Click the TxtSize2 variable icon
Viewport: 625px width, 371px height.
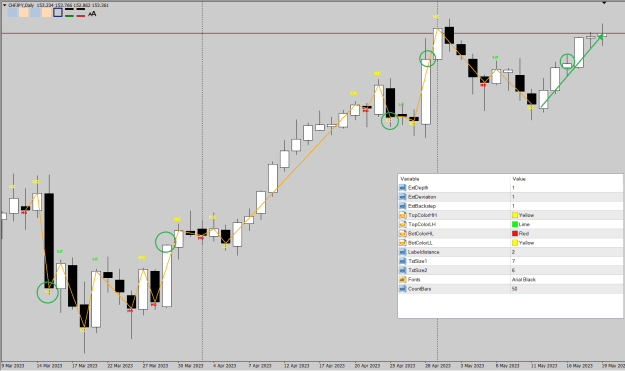403,270
